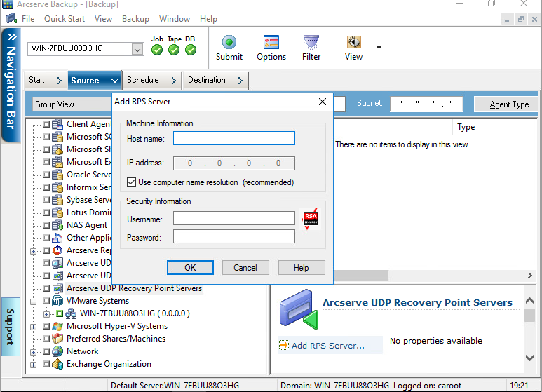Check the VMware Systems checkbox
Image resolution: width=542 pixels, height=392 pixels.
(x=46, y=301)
